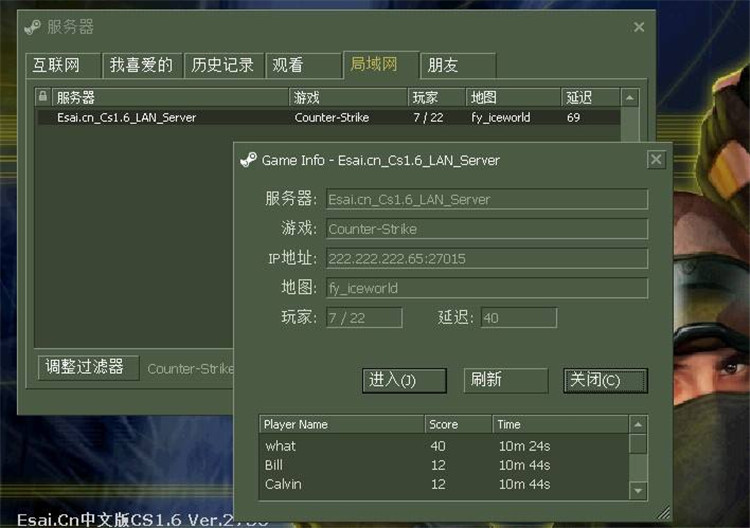Sort players by the Score column header
This screenshot has height=528, width=750.
coord(458,424)
